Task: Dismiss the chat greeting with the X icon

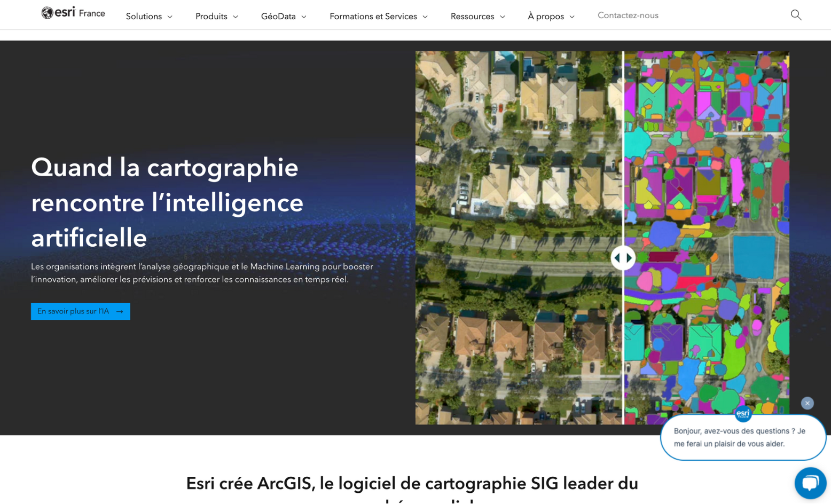Action: (x=807, y=403)
